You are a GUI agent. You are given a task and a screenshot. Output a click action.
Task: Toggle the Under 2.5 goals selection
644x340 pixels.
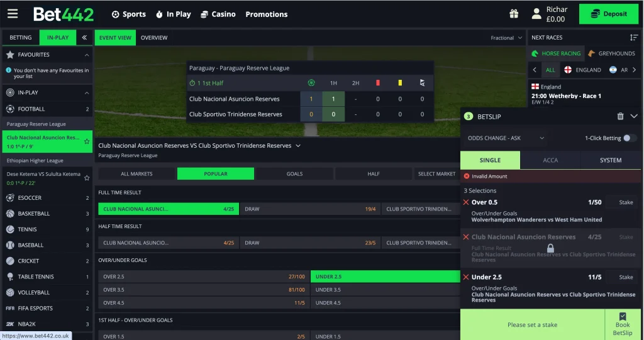[x=386, y=277]
